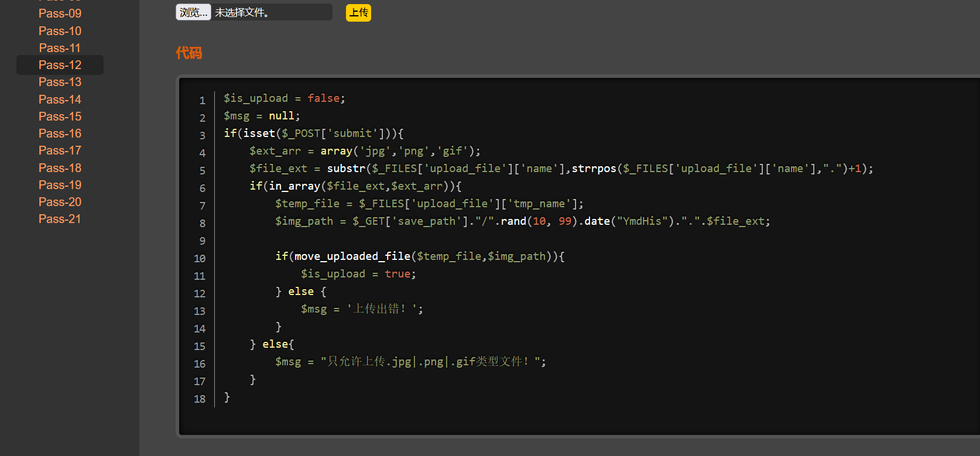The image size is (980, 456).
Task: Open Pass-09 in the sidebar
Action: (60, 13)
